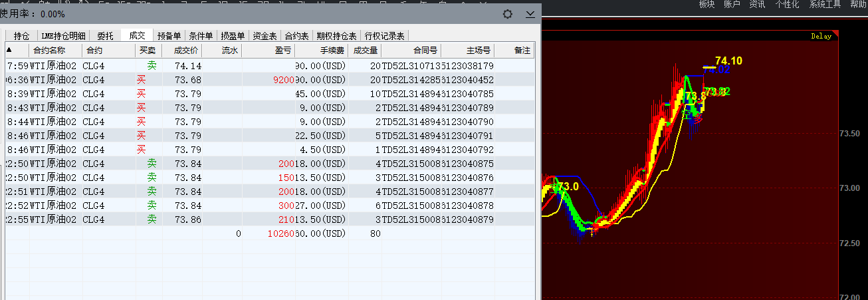
Task: Click the 73.0 price label on the chart
Action: tap(568, 187)
